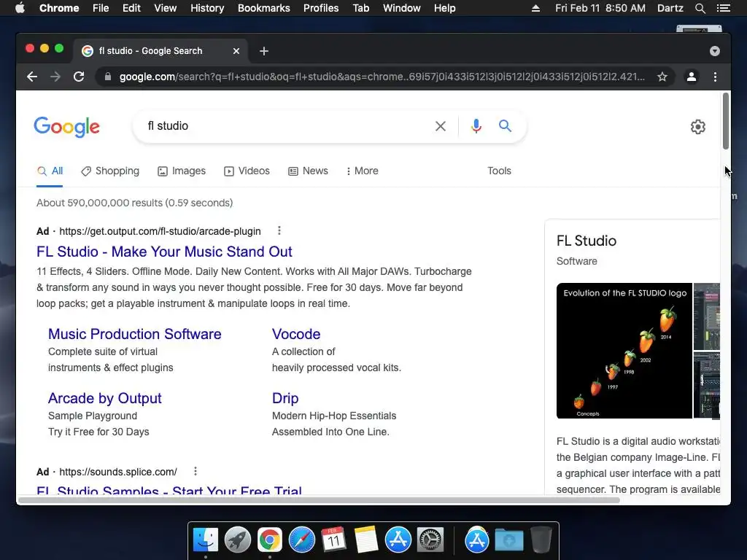Switch to the Videos tab
747x560 pixels.
tap(247, 171)
